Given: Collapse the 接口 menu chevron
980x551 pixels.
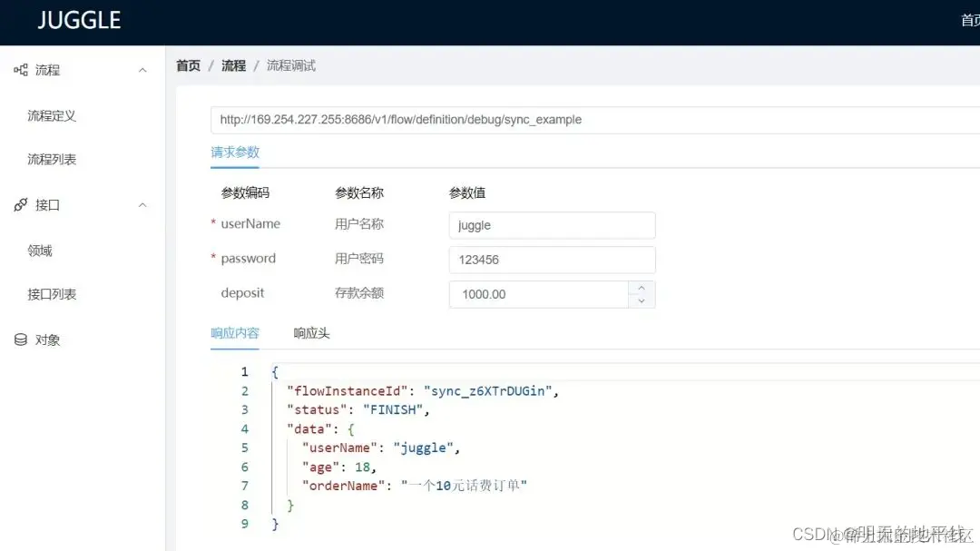Looking at the screenshot, I should 142,205.
